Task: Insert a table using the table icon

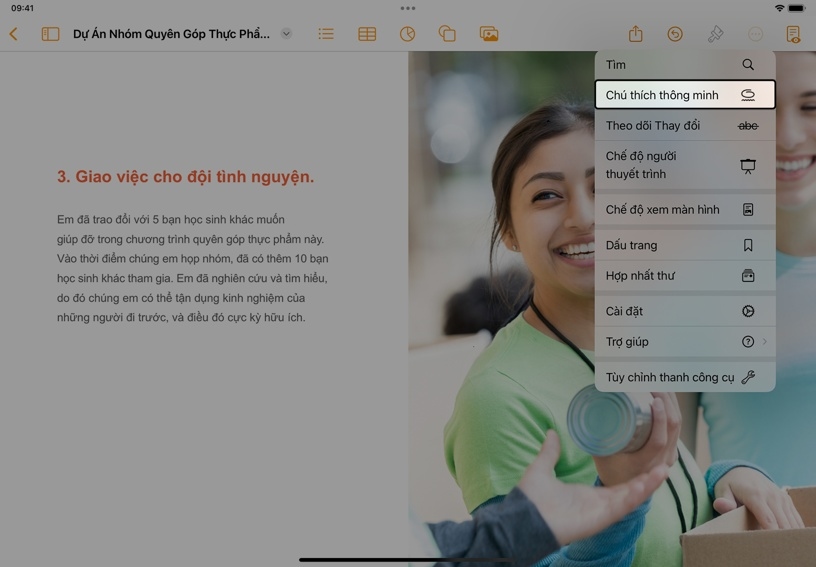Action: [x=367, y=34]
